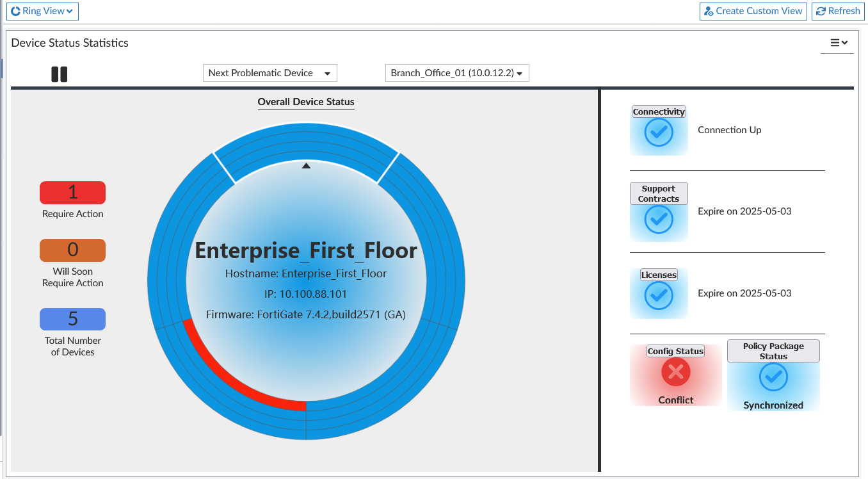The image size is (868, 479).
Task: Open the Branch_Office_01 device selector
Action: [456, 72]
